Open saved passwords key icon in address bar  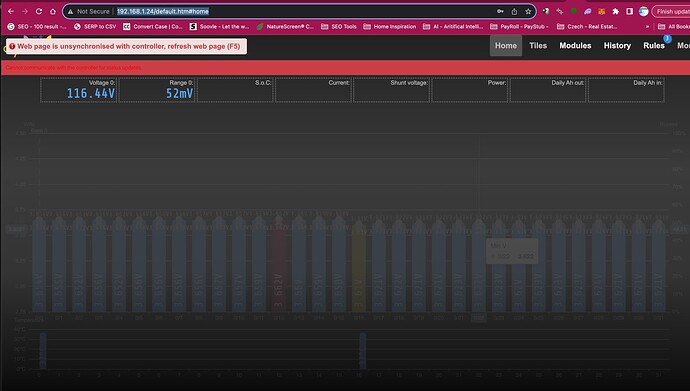click(x=500, y=11)
